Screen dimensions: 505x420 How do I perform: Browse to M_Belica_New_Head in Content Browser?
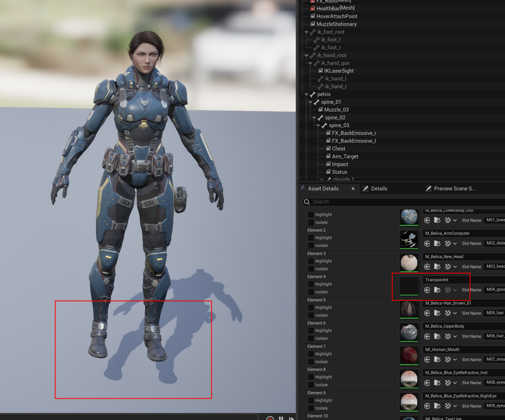click(437, 267)
